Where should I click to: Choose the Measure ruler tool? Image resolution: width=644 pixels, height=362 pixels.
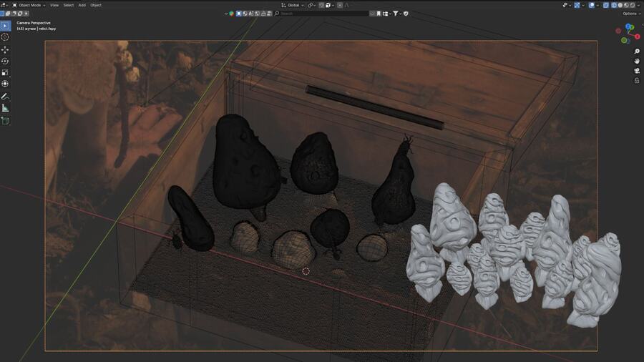[5, 108]
